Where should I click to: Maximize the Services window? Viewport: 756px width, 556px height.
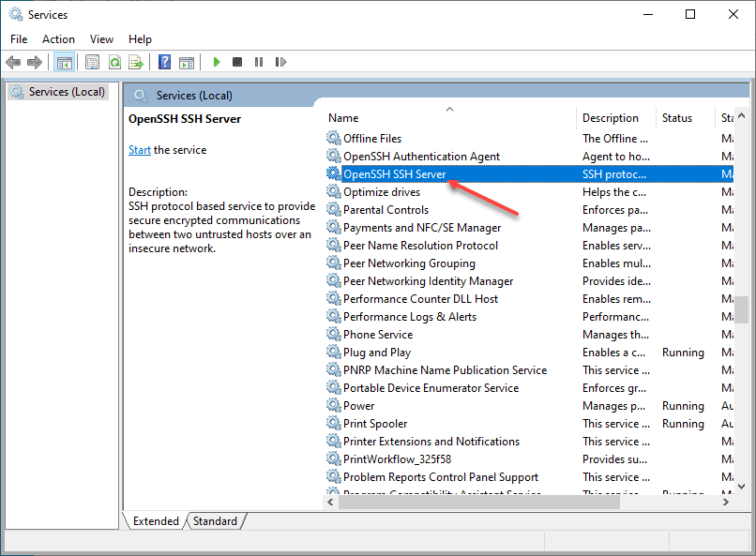(690, 14)
